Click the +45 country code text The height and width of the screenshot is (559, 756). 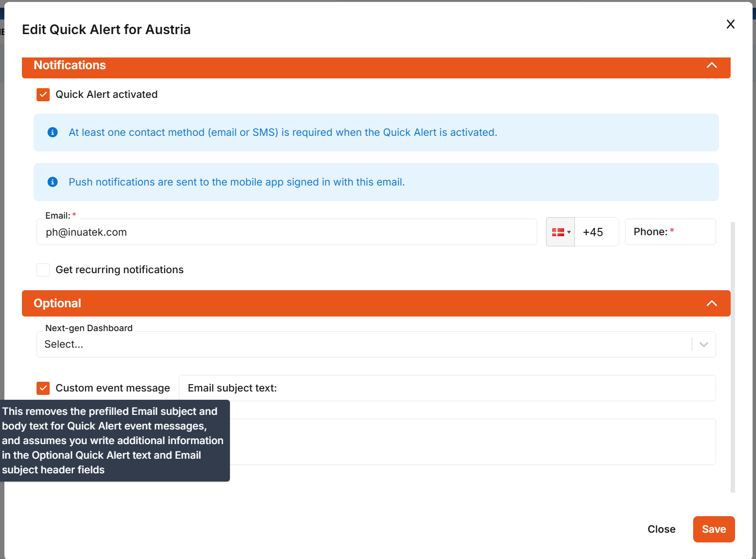tap(593, 232)
